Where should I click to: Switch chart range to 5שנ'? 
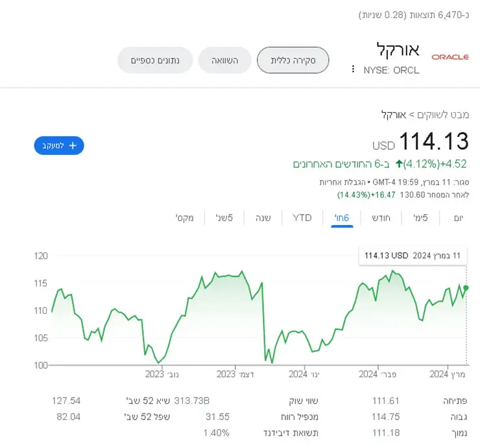pos(224,218)
